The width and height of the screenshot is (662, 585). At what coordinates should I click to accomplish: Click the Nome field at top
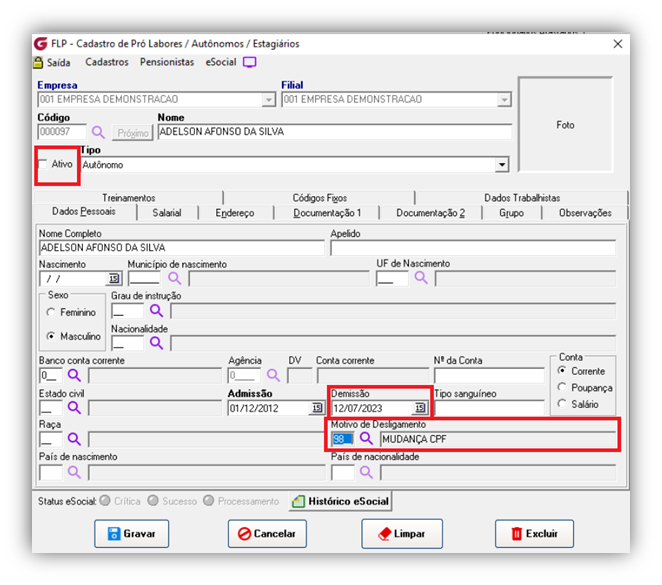tap(335, 132)
